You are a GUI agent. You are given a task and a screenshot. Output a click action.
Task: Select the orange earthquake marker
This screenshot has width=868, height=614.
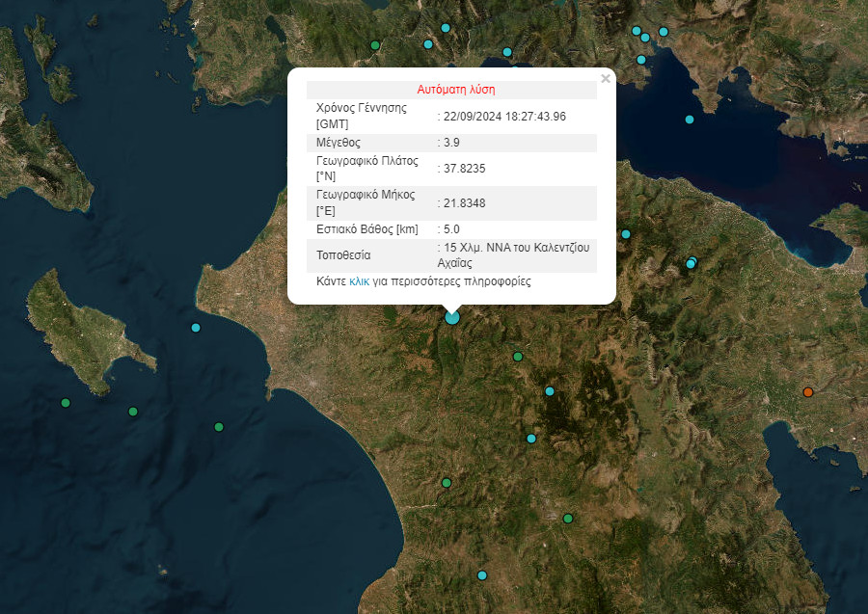point(808,392)
